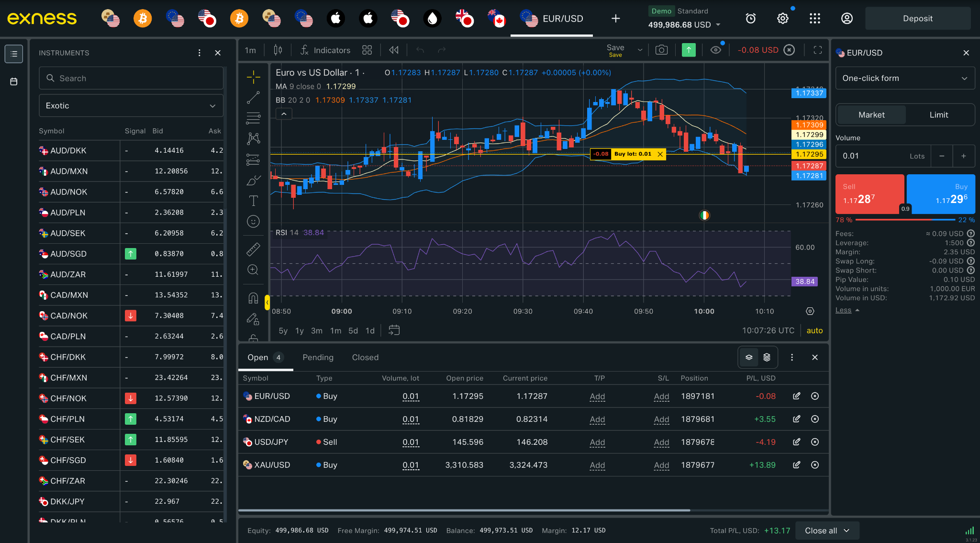Collapse order details with Less
This screenshot has height=543, width=980.
tap(847, 310)
